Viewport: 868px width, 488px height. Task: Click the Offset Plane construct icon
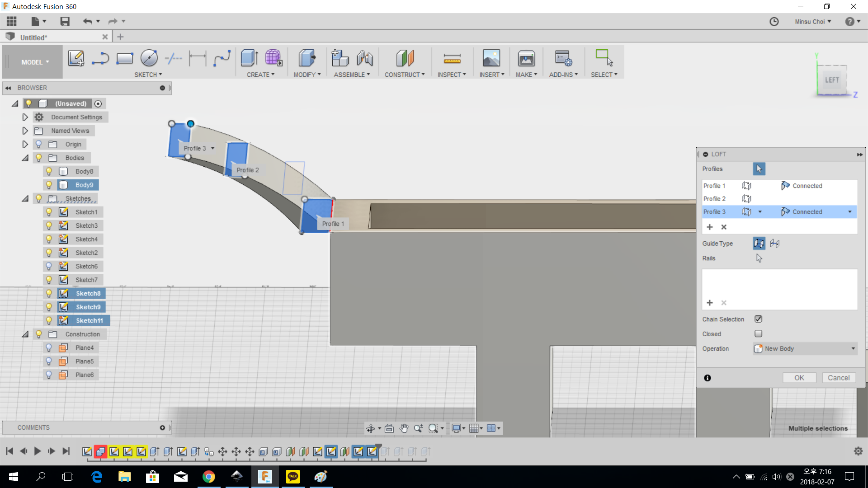tap(405, 58)
